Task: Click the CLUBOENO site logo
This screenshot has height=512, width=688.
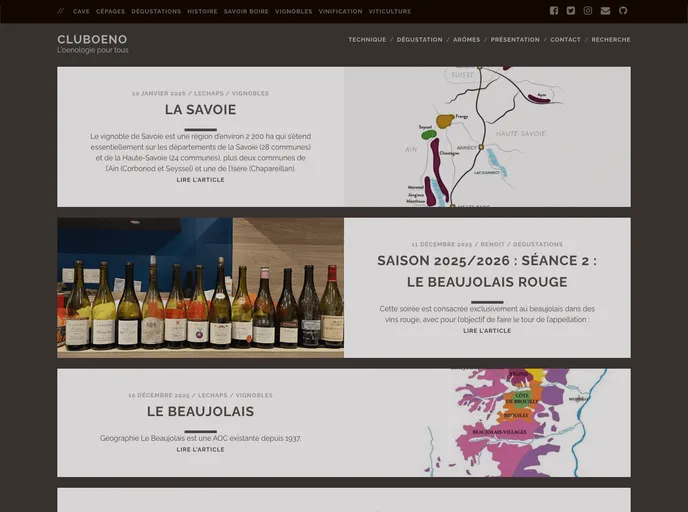Action: pyautogui.click(x=92, y=40)
